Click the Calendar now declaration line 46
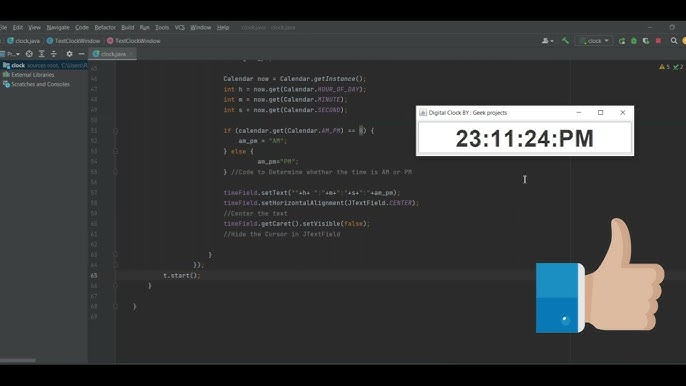The height and width of the screenshot is (386, 686). (294, 79)
